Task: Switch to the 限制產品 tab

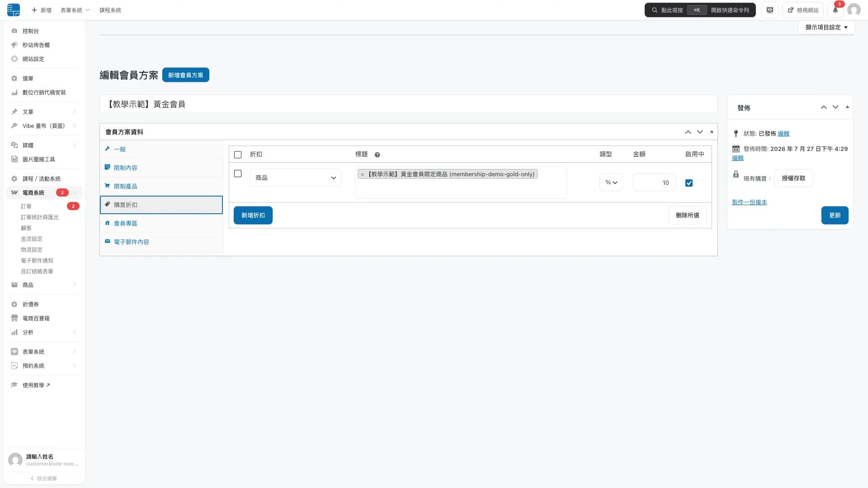Action: coord(161,187)
